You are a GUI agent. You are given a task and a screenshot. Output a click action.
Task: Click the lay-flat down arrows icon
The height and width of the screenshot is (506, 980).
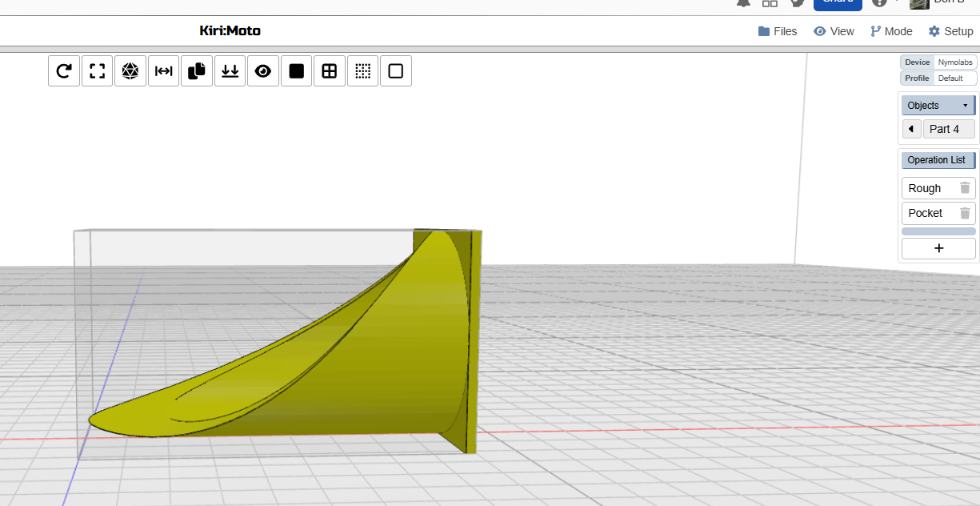[x=230, y=71]
